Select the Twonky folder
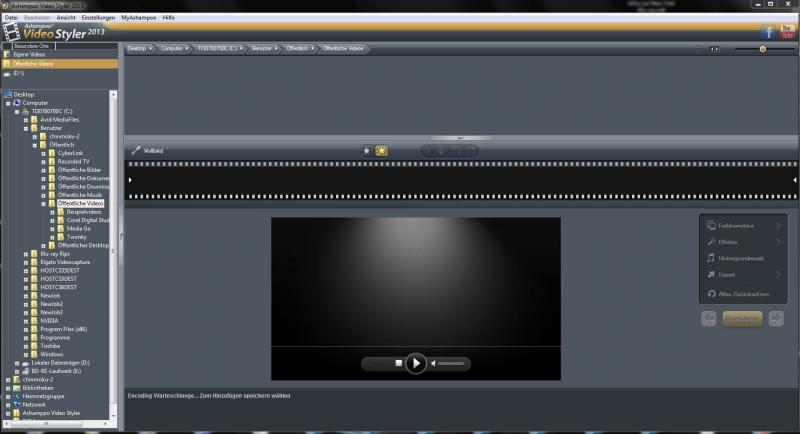 (77, 237)
